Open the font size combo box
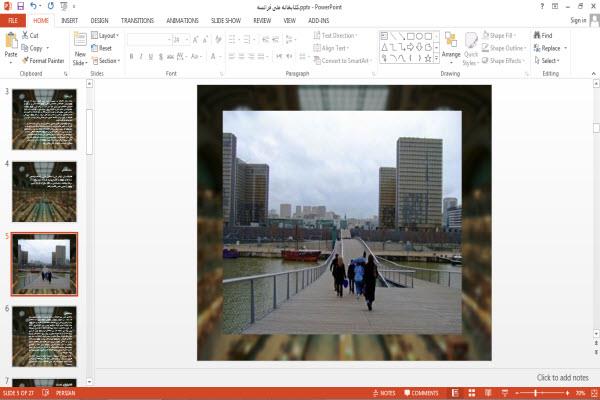 [181, 39]
